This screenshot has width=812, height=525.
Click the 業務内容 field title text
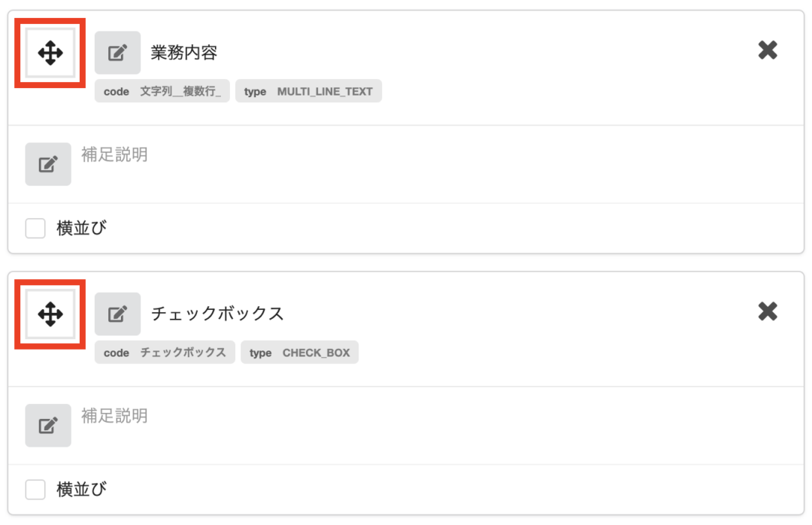click(183, 52)
